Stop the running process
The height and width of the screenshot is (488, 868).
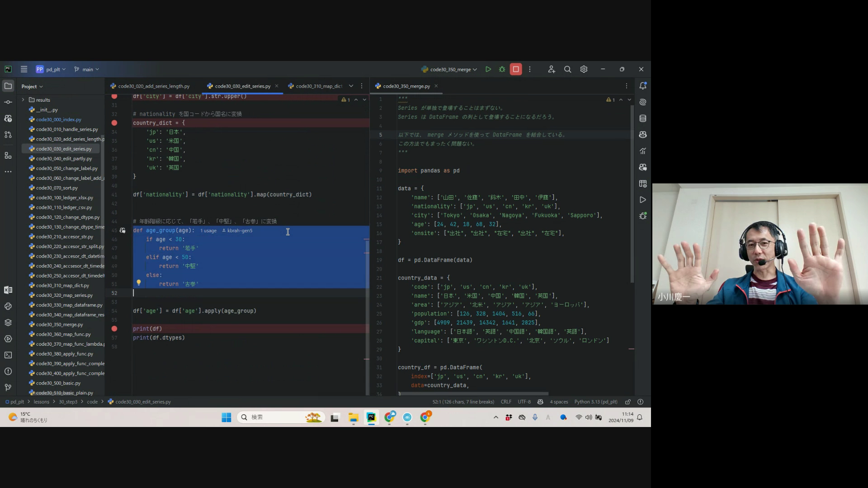(516, 69)
